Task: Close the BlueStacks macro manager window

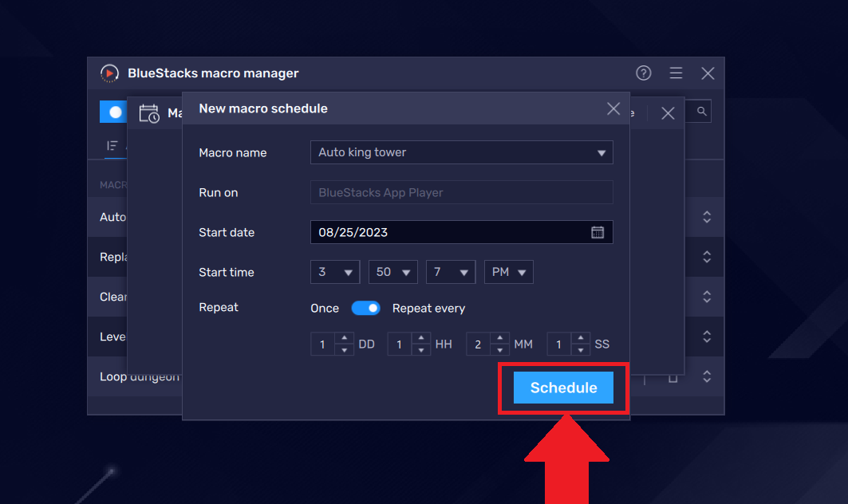Action: click(x=708, y=73)
